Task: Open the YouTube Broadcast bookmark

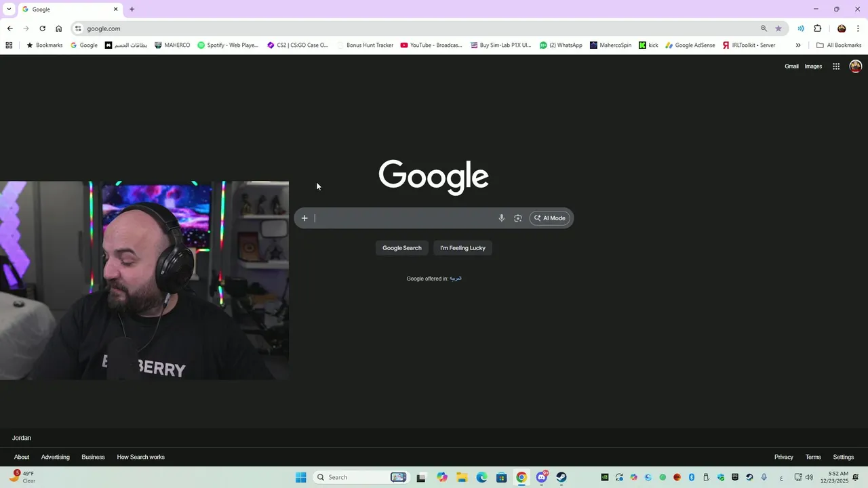Action: (x=431, y=45)
